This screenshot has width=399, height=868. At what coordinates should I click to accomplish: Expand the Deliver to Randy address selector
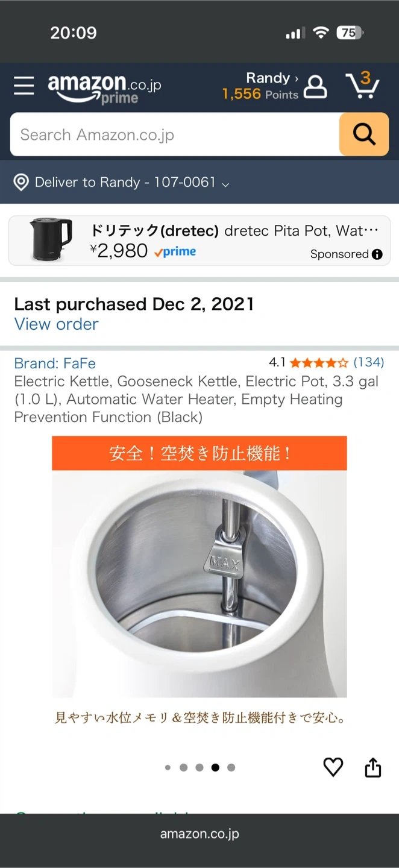(x=225, y=184)
